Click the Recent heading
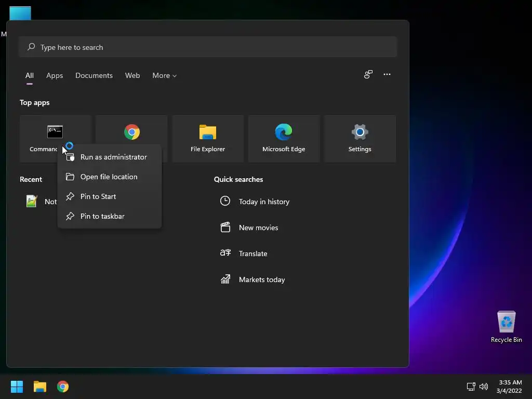Image resolution: width=532 pixels, height=399 pixels. (31, 179)
